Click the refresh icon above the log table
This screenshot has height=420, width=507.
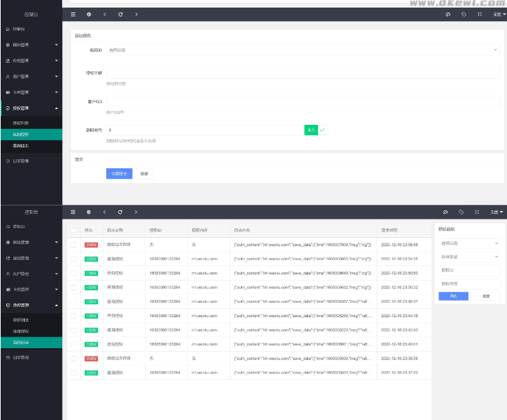click(120, 212)
